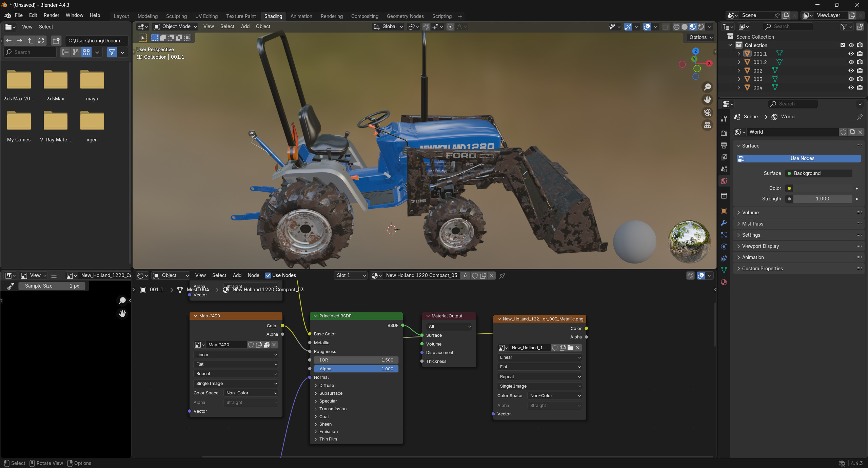
Task: Pin the material node tree
Action: (x=502, y=275)
